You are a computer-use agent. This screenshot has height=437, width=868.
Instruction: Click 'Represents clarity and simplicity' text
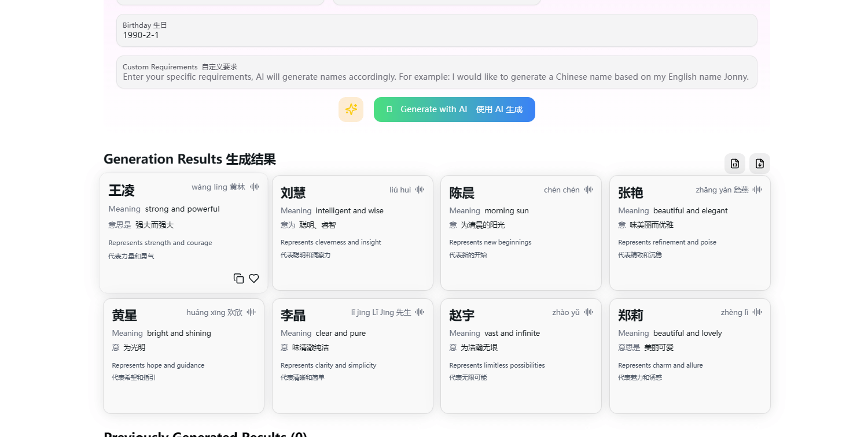[329, 365]
